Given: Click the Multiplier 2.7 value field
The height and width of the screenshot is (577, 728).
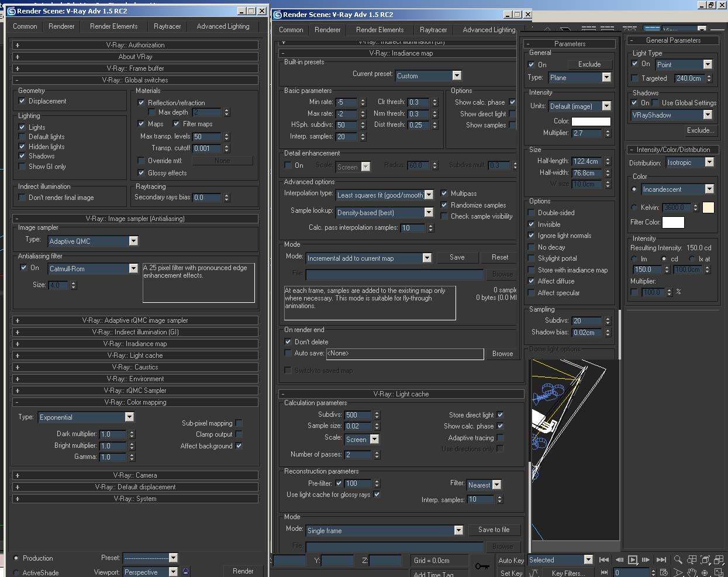Looking at the screenshot, I should click(587, 133).
